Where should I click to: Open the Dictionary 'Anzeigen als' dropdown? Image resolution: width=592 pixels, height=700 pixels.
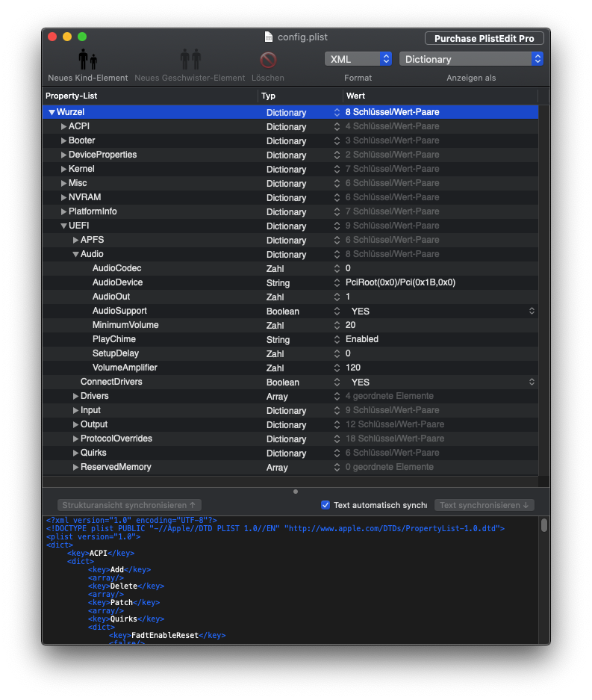(471, 59)
